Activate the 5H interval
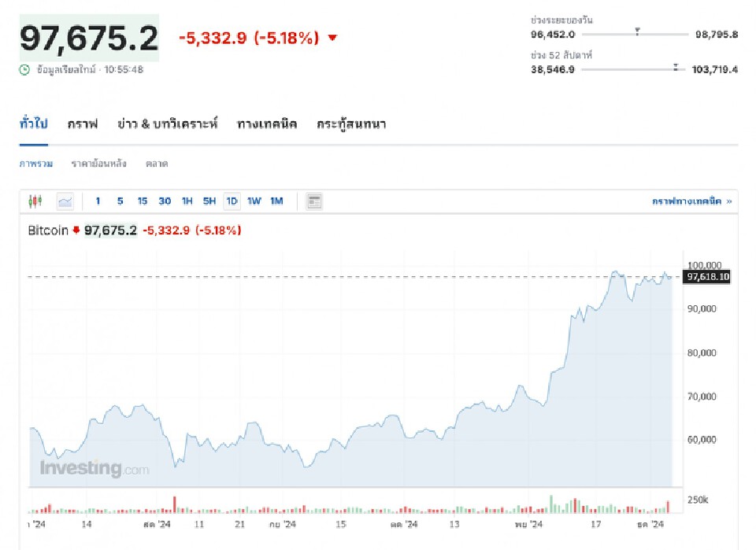This screenshot has height=550, width=756. 209,201
